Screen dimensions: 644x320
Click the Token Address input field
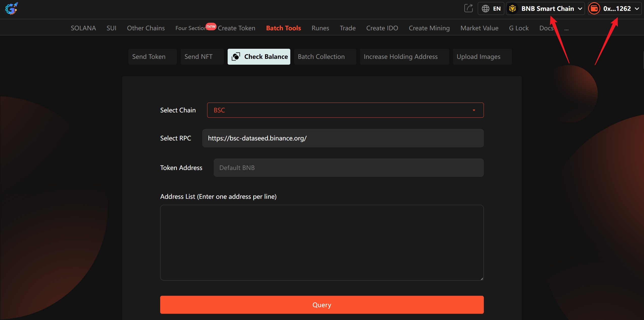pos(348,168)
